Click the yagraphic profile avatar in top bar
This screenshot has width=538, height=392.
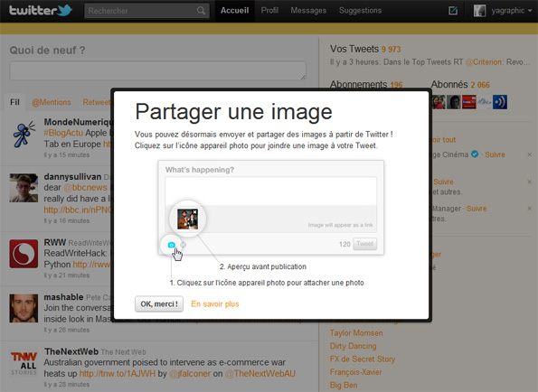pos(479,11)
